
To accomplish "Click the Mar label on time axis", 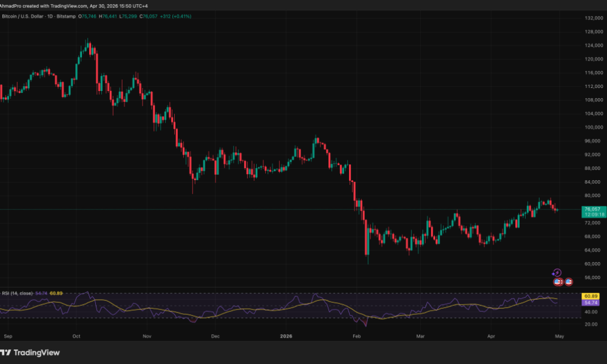I will click(421, 336).
